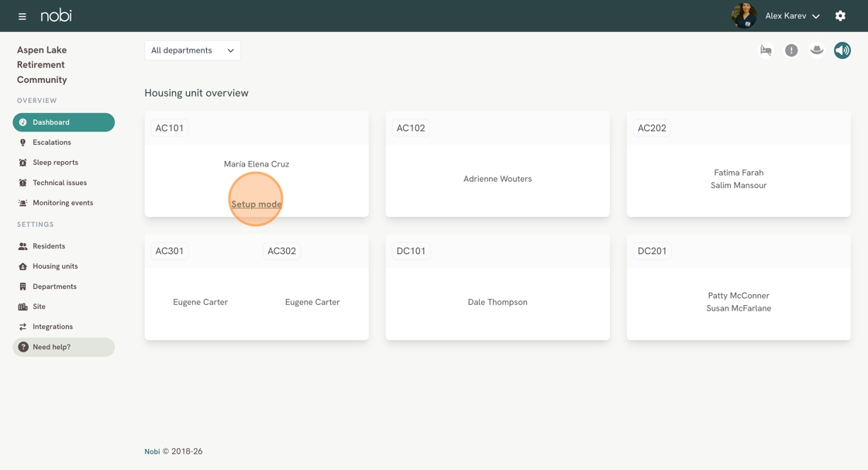
Task: Click the Need help? button
Action: [x=64, y=347]
